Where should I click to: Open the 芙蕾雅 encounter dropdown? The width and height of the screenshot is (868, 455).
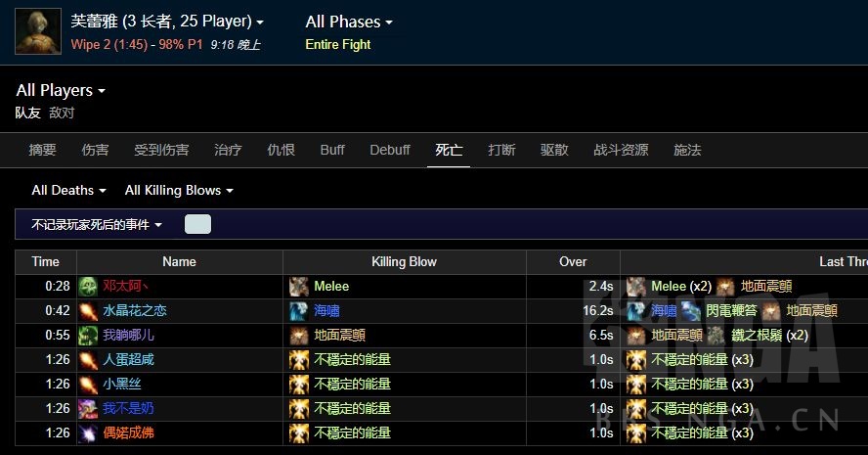pyautogui.click(x=167, y=22)
